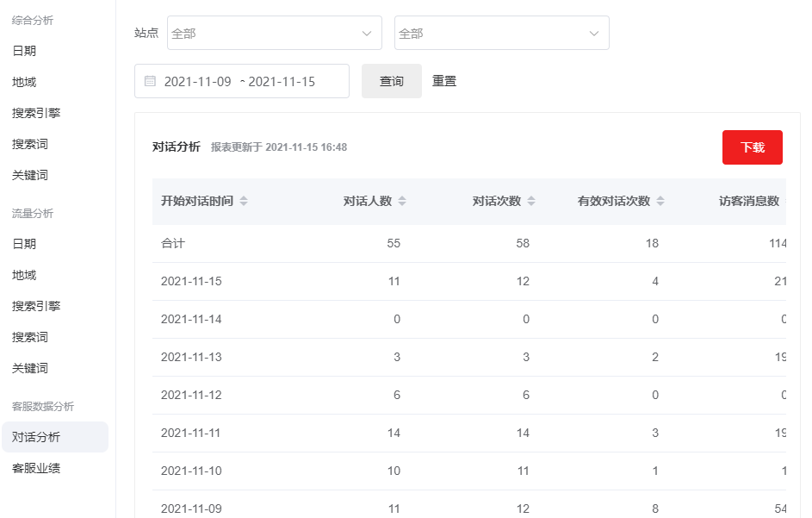Open 搜索引擎 under 流量分析

[x=36, y=306]
